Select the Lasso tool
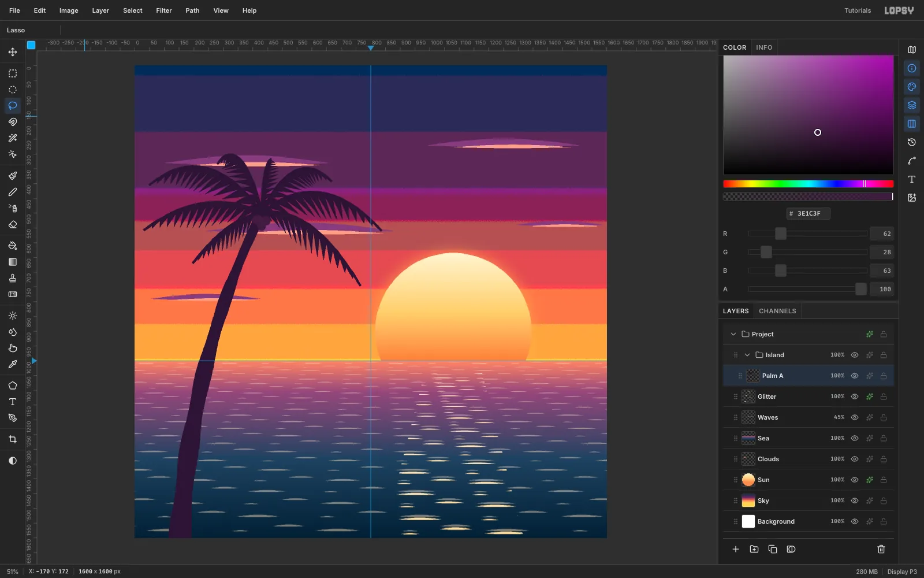This screenshot has width=924, height=578. 13,106
